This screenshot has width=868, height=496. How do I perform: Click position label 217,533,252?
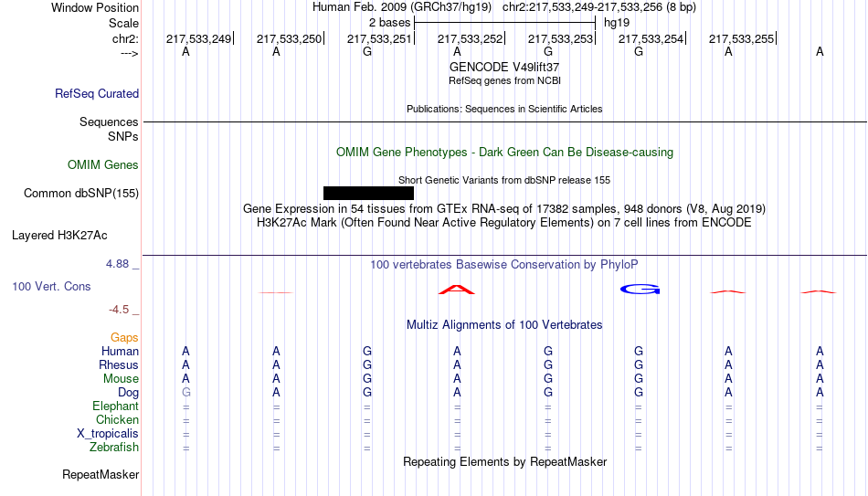point(470,38)
